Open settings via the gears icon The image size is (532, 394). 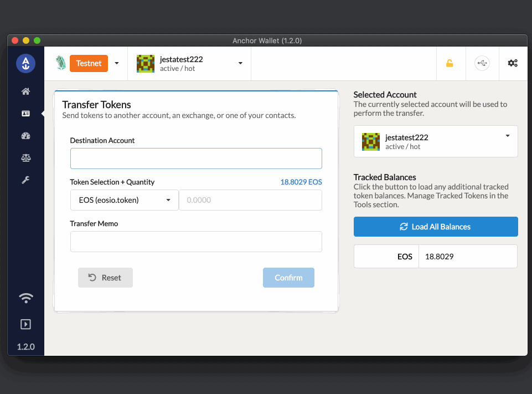coord(513,63)
